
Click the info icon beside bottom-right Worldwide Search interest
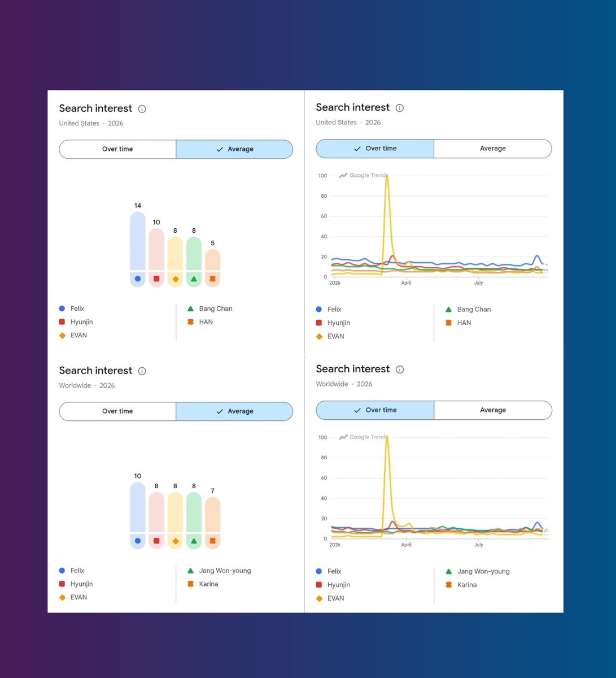(x=400, y=370)
